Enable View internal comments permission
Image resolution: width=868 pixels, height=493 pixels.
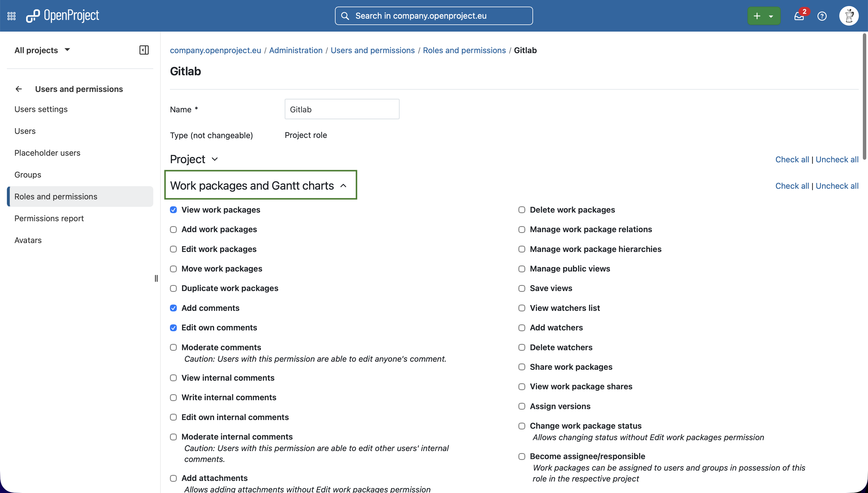click(x=173, y=378)
